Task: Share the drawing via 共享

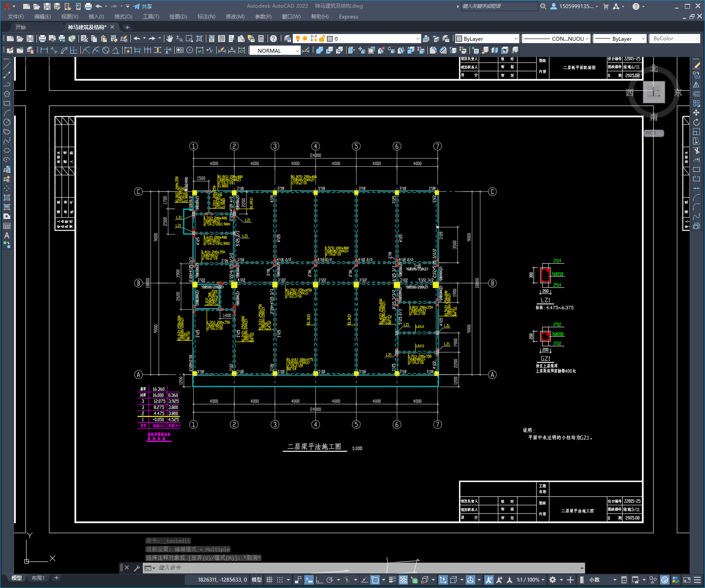Action: [x=143, y=6]
